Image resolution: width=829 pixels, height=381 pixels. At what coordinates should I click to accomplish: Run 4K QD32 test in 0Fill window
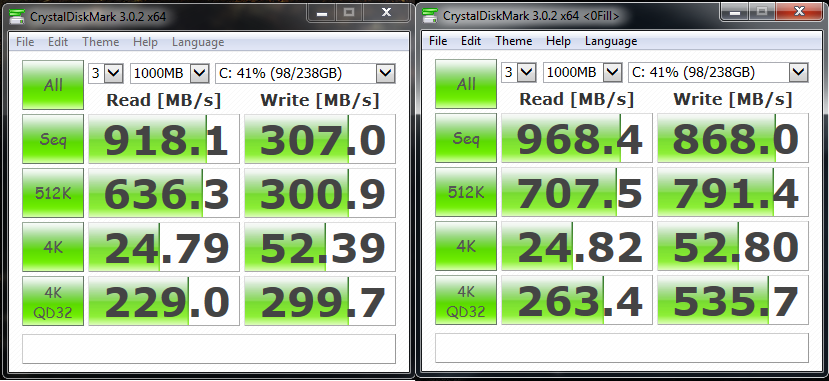[x=466, y=300]
